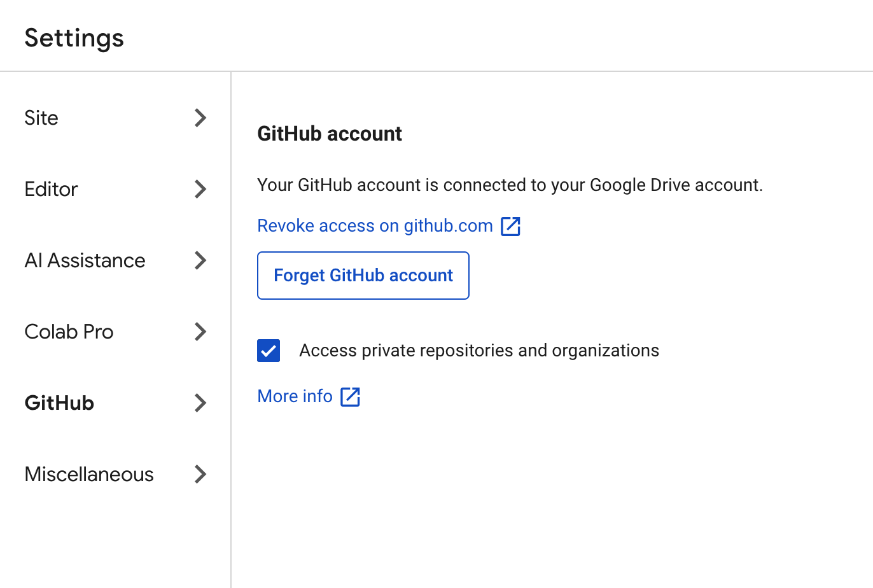Uncheck Access private repositories and organizations
The height and width of the screenshot is (588, 873).
coord(269,351)
